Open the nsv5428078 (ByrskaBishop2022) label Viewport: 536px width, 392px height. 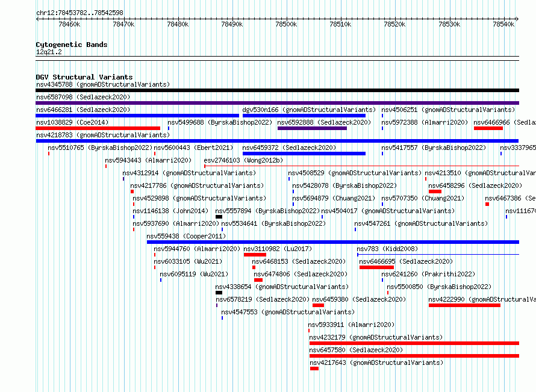click(344, 185)
